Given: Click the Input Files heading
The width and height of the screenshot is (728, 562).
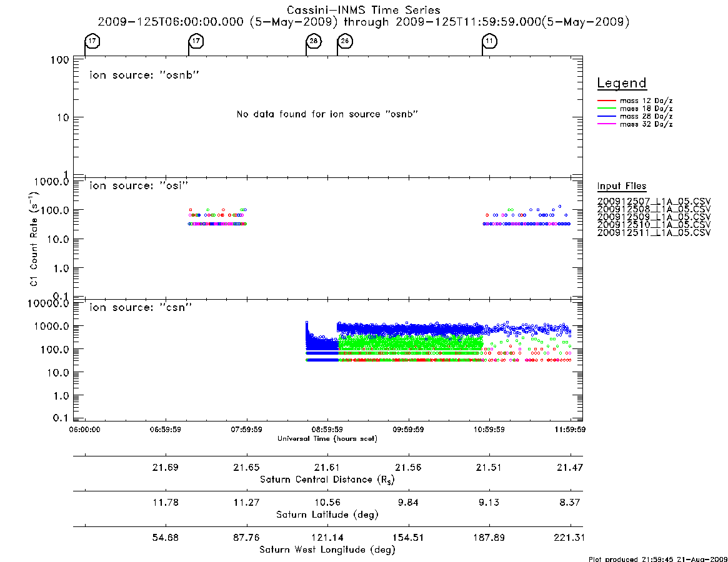Looking at the screenshot, I should click(x=622, y=186).
